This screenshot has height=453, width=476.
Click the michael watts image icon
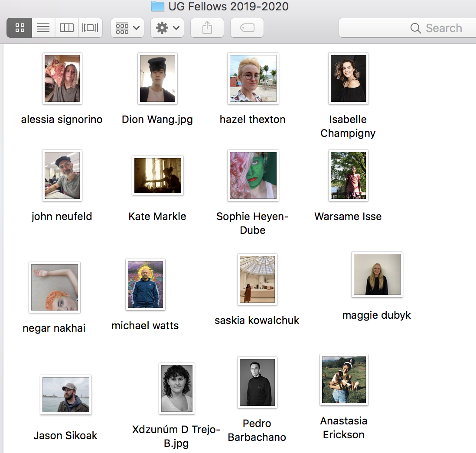tap(145, 285)
